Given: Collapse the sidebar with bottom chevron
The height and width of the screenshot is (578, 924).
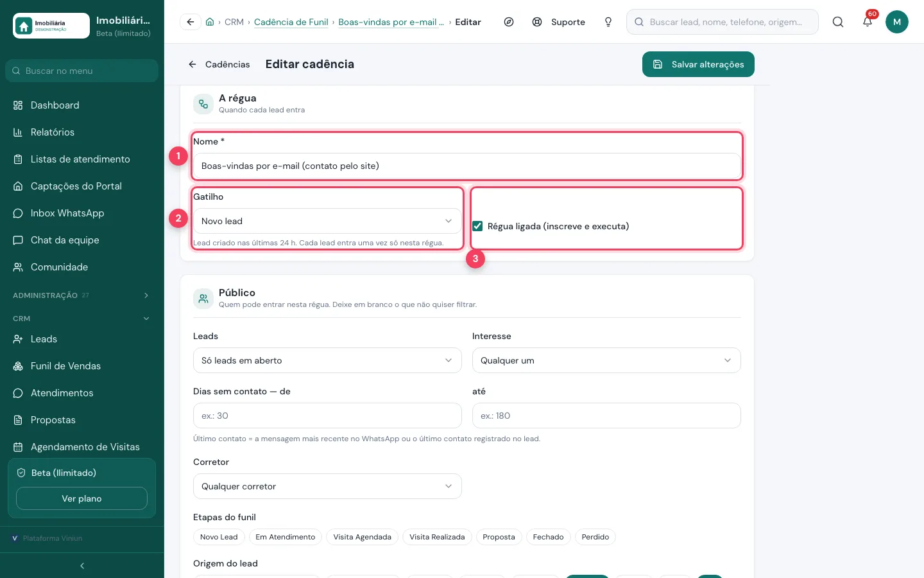Looking at the screenshot, I should [x=82, y=566].
